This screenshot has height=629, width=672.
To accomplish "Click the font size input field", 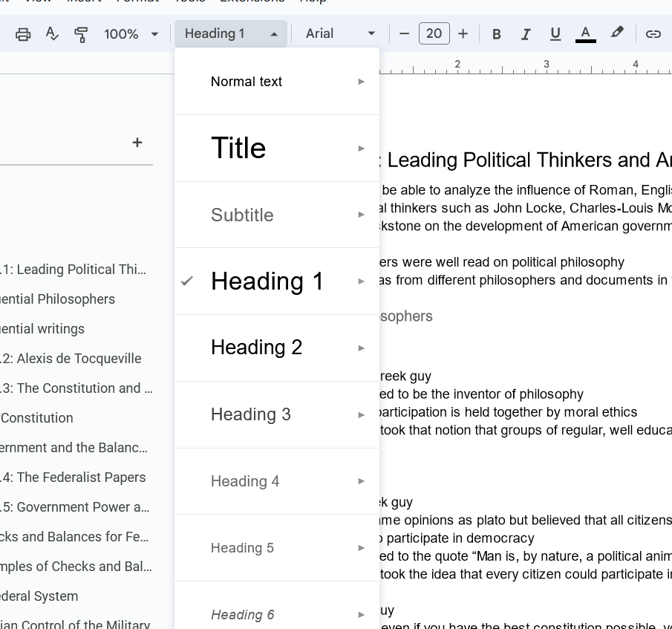I will (434, 34).
